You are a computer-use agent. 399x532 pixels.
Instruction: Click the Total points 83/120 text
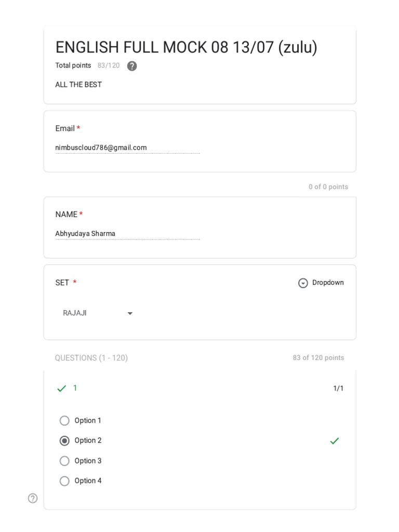tap(87, 65)
